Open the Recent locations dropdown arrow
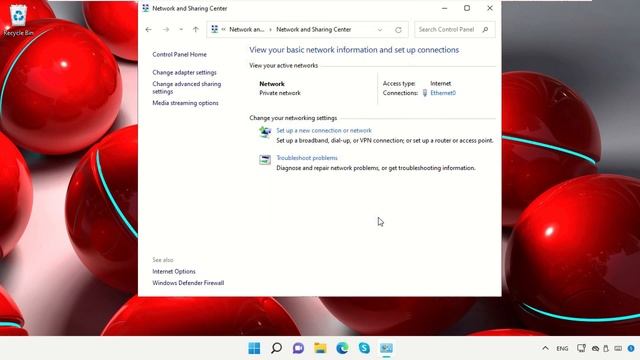 pos(181,29)
